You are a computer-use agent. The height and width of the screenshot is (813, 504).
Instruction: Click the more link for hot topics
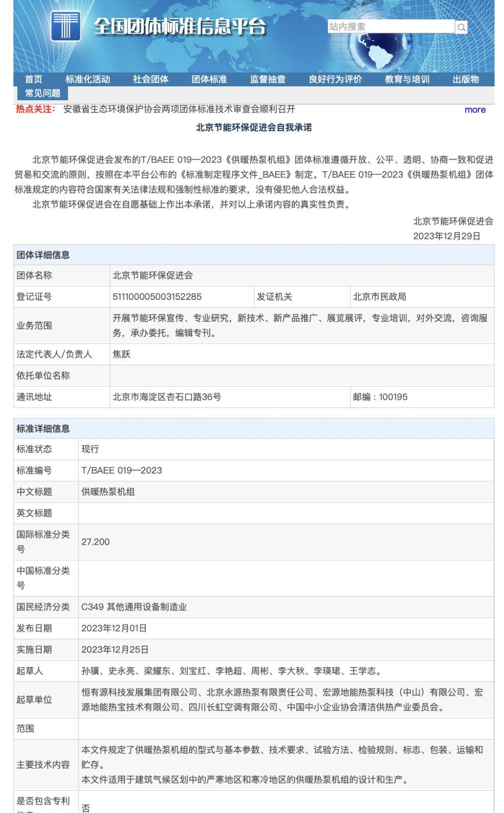(x=475, y=110)
